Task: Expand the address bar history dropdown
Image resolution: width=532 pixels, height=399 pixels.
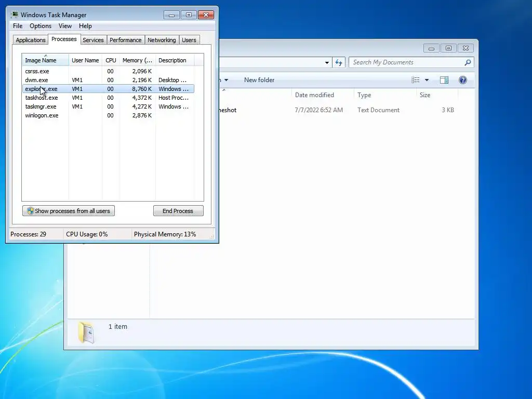Action: (327, 62)
